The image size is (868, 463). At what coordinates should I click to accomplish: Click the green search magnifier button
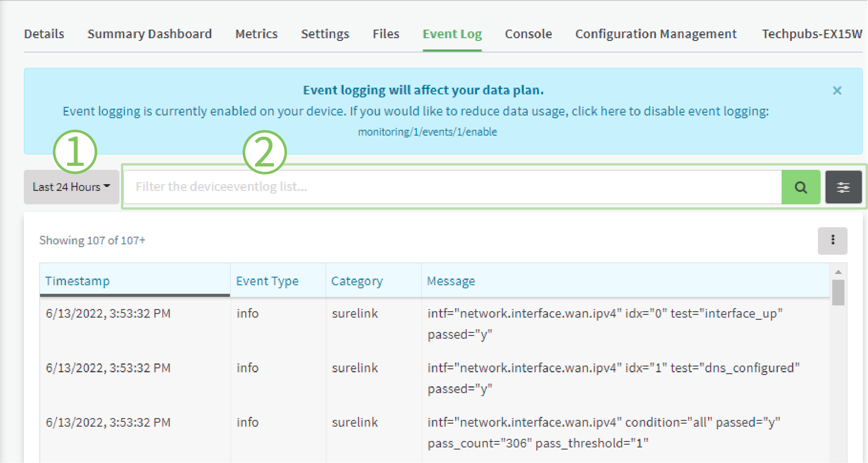pyautogui.click(x=801, y=187)
